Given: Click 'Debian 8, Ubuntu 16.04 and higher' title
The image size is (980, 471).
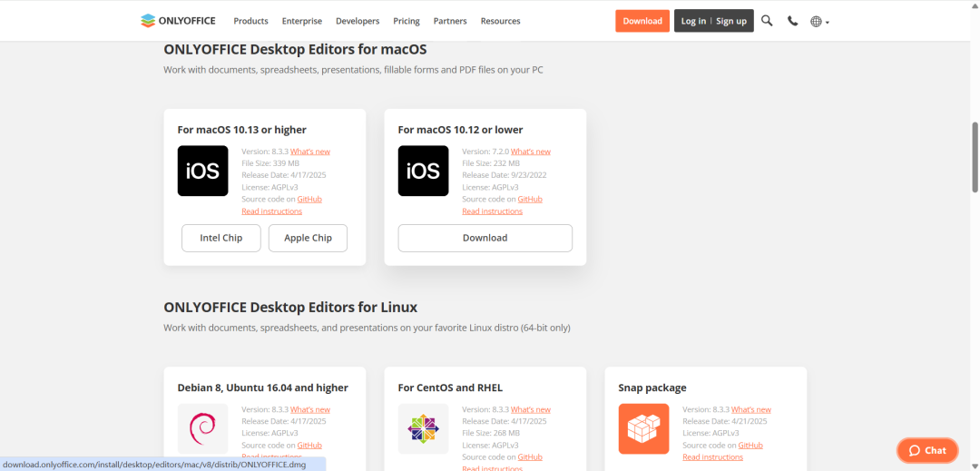Looking at the screenshot, I should click(x=263, y=388).
